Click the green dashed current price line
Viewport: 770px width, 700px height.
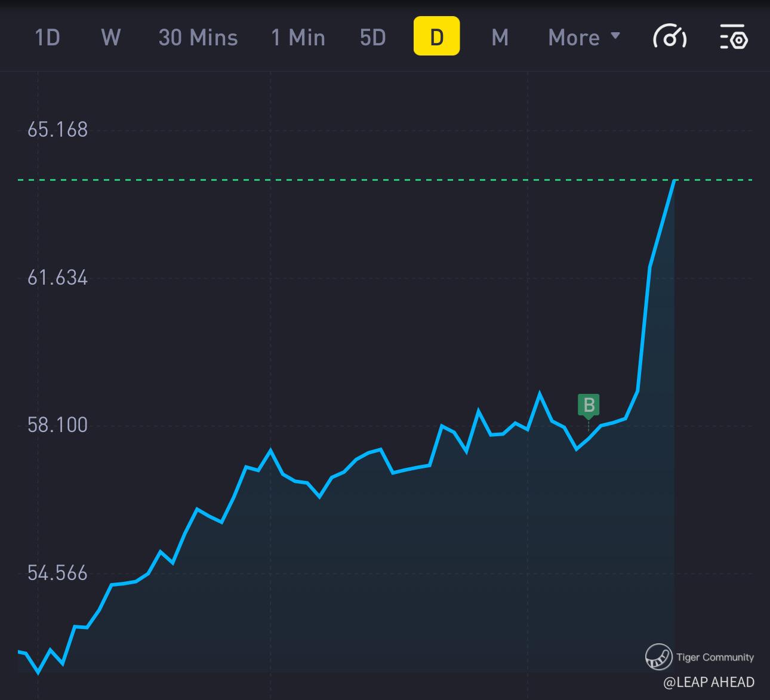(358, 179)
